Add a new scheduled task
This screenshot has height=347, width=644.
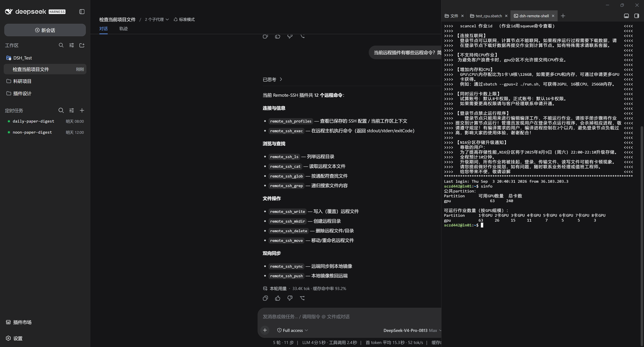[x=82, y=110]
